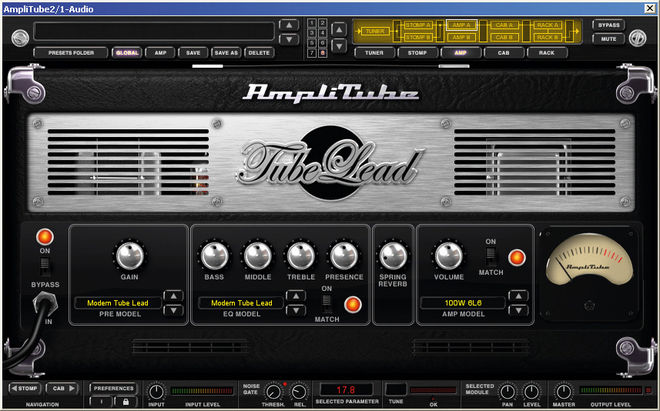Toggle the MUTE button
The height and width of the screenshot is (411, 660).
(608, 39)
